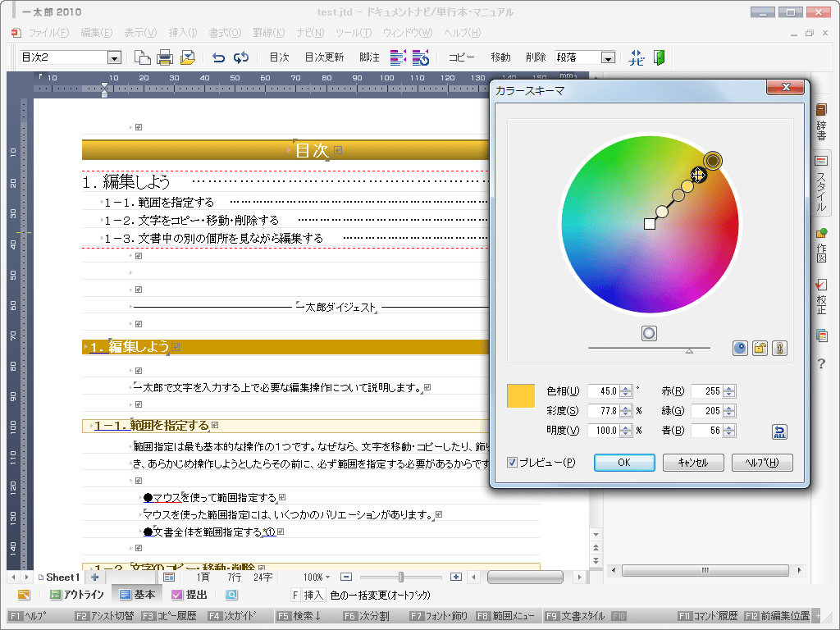Open the 段落 paragraph dropdown
The image size is (840, 630).
tap(608, 57)
